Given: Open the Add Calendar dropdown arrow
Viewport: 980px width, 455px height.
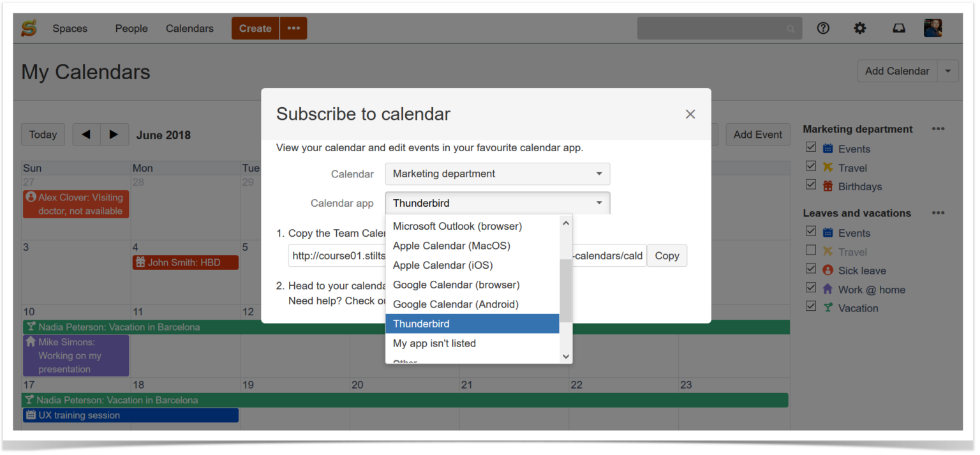Looking at the screenshot, I should coord(948,71).
